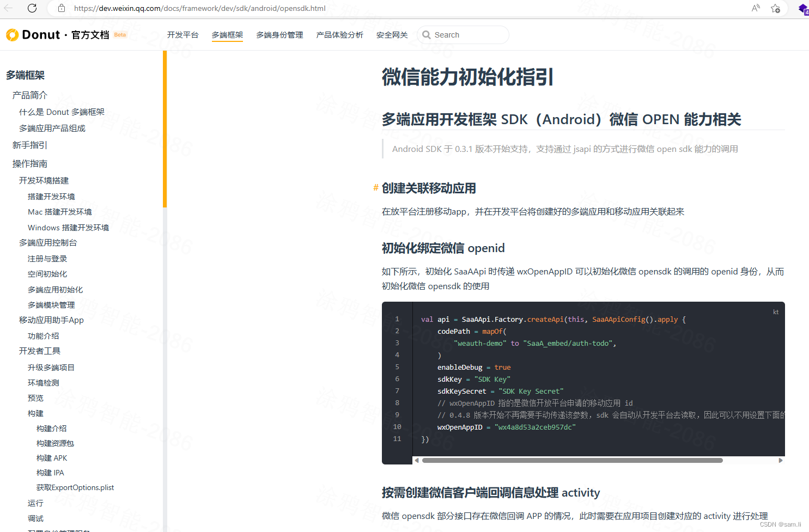This screenshot has width=809, height=532.
Task: Expand the 产品简介 sidebar section
Action: click(x=30, y=95)
